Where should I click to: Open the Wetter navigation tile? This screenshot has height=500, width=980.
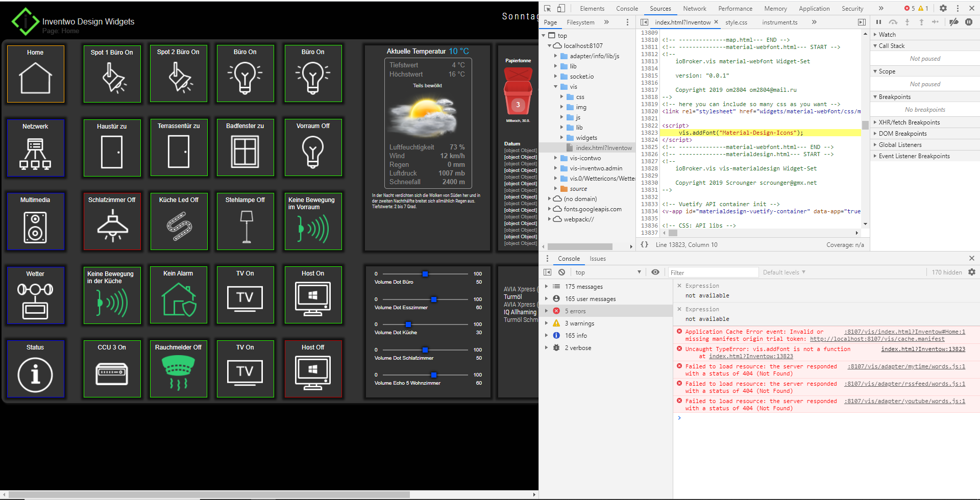36,295
